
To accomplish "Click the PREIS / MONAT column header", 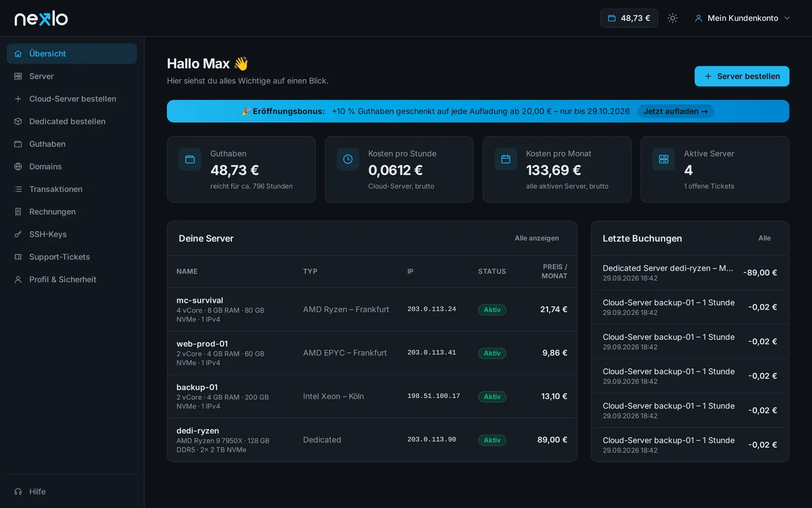I will point(554,271).
